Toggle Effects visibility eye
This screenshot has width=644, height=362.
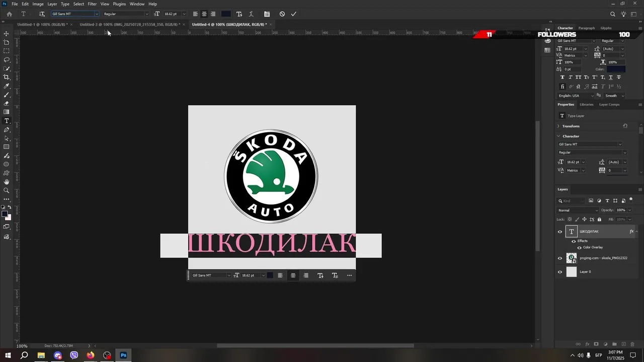coord(574,241)
